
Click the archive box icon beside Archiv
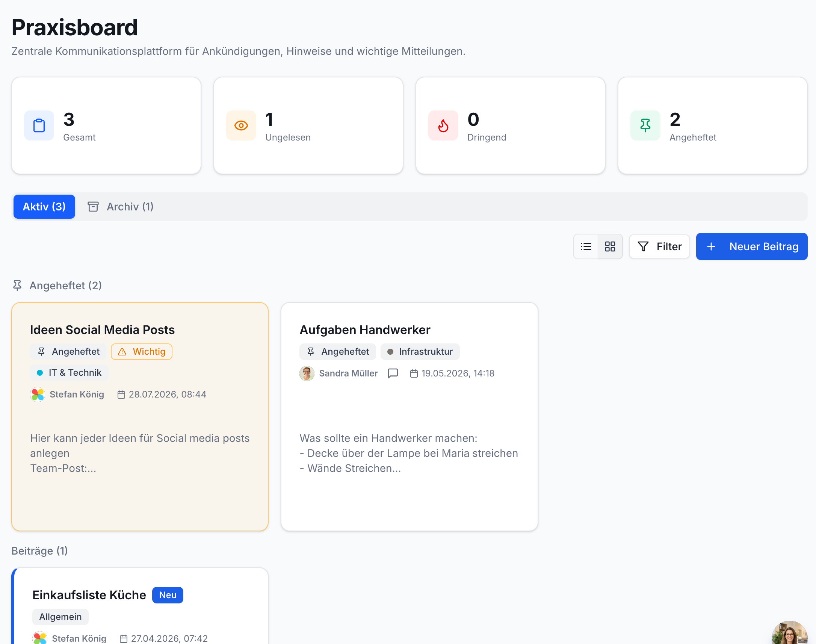pos(93,207)
